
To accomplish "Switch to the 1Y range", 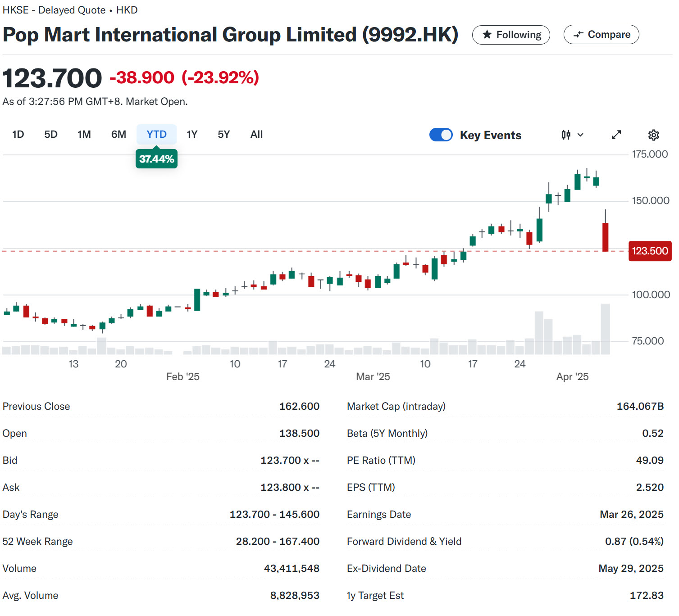I will tap(192, 134).
